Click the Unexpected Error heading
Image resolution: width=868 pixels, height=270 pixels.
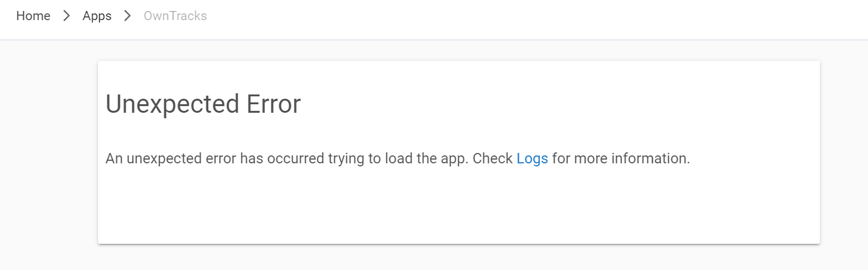pyautogui.click(x=203, y=104)
